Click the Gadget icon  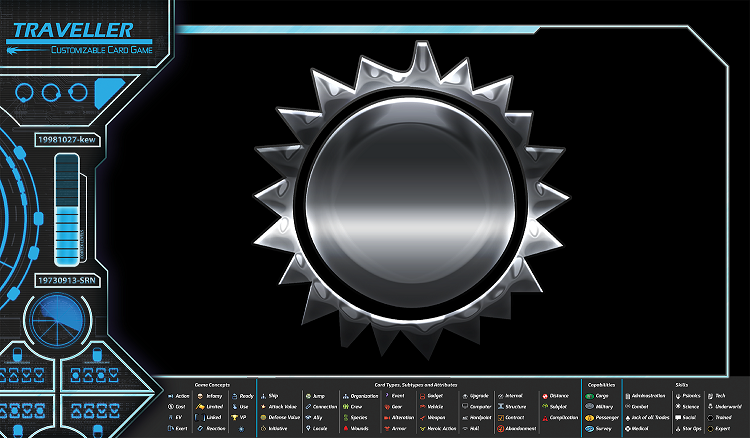tap(422, 396)
